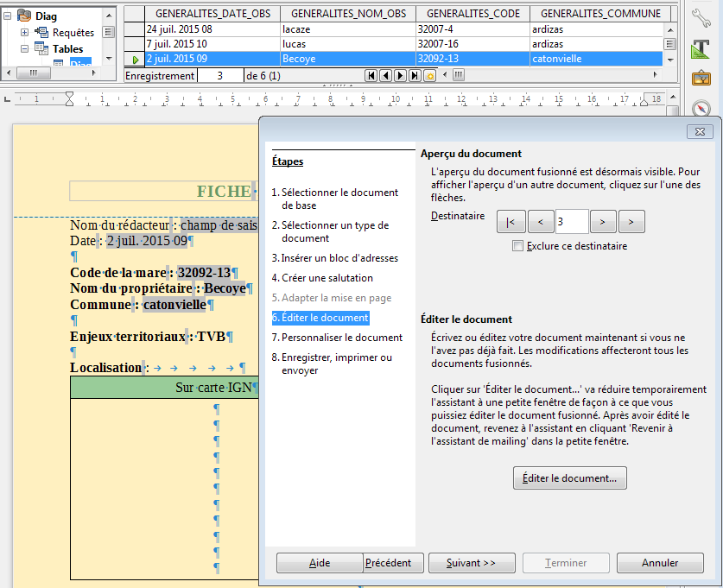
Task: Go to next record in data source bar
Action: (x=400, y=76)
